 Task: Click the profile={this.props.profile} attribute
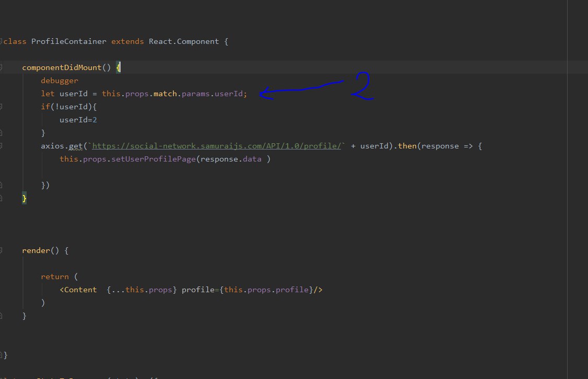248,290
